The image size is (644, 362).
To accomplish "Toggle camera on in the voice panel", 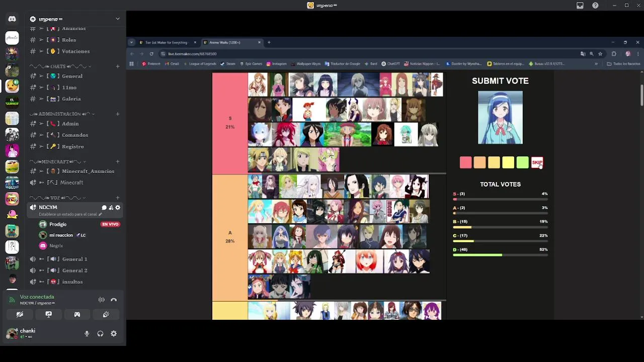I will click(x=20, y=314).
